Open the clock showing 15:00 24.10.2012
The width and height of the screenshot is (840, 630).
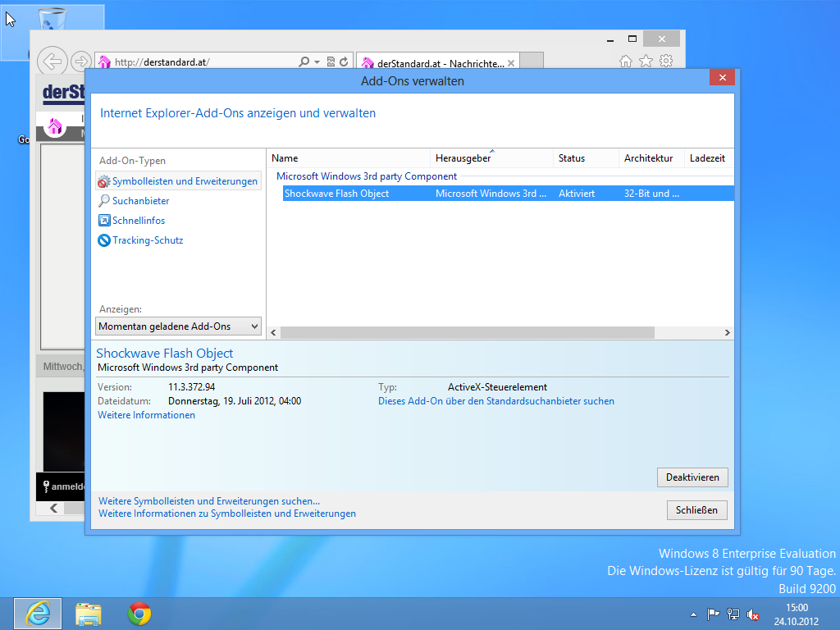pos(796,614)
